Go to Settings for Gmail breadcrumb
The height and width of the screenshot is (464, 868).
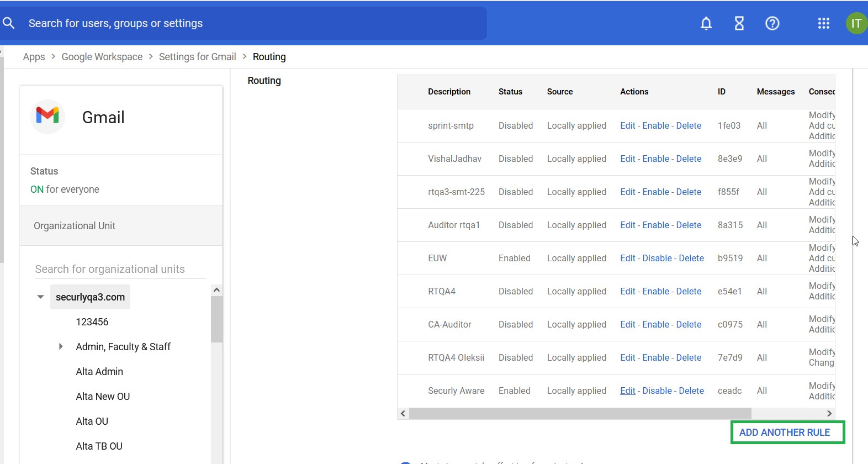coord(197,57)
